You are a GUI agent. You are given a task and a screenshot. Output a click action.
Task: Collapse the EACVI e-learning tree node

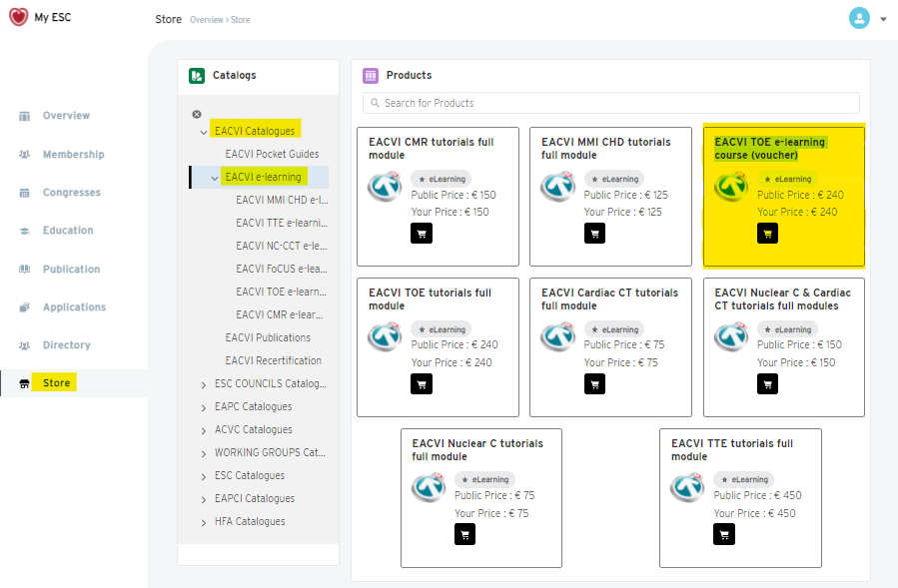214,178
